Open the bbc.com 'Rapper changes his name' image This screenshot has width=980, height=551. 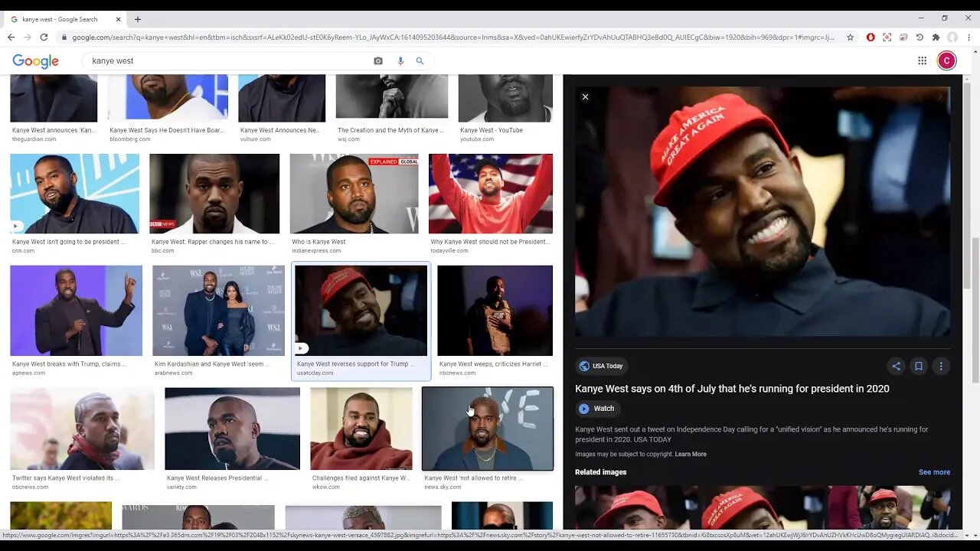[214, 194]
